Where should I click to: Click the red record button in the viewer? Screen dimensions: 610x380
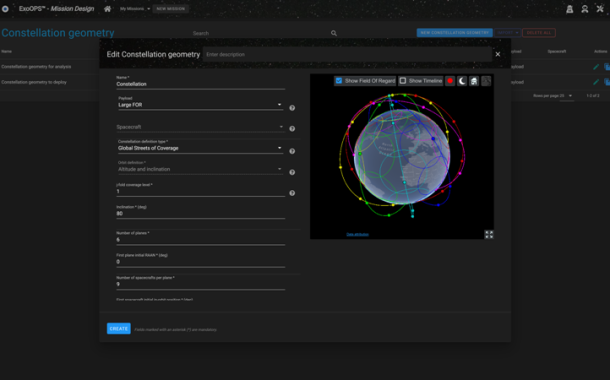point(450,81)
